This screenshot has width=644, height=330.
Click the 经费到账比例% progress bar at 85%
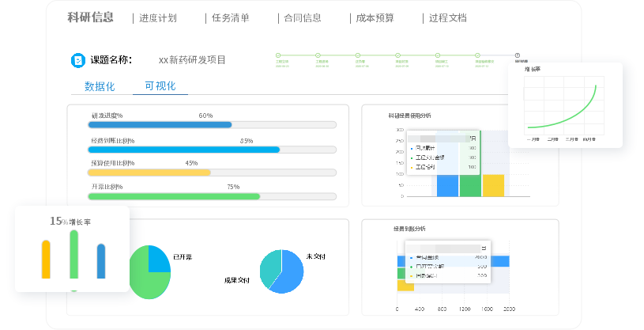[213, 150]
